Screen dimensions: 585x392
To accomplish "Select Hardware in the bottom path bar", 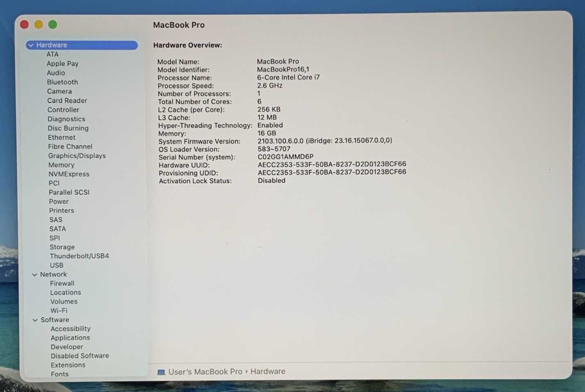I will (x=268, y=371).
